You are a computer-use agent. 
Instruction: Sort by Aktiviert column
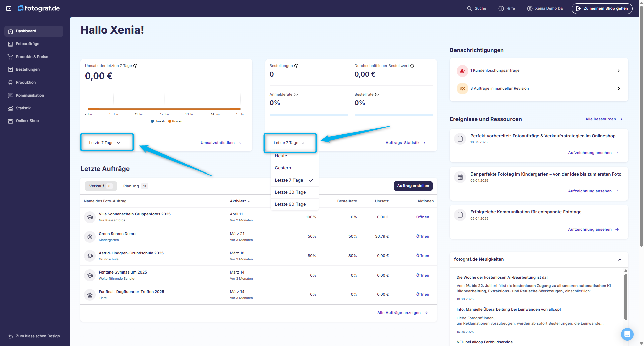tap(240, 201)
